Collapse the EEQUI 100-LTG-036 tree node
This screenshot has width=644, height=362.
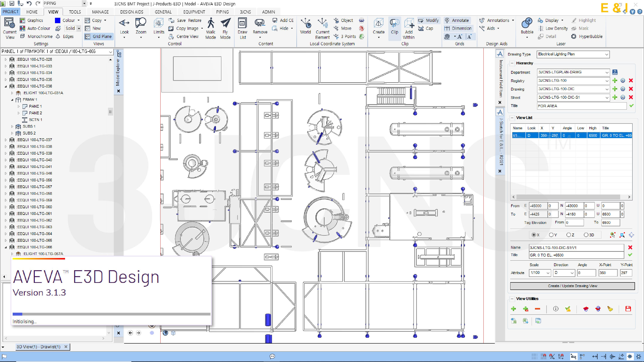[6, 86]
